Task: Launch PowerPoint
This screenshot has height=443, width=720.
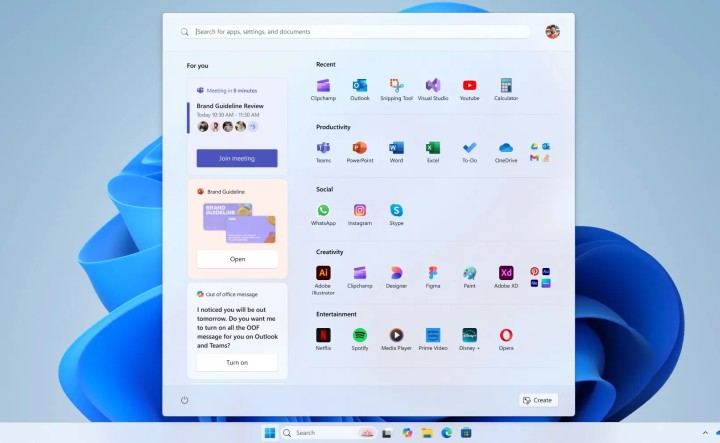Action: point(360,149)
